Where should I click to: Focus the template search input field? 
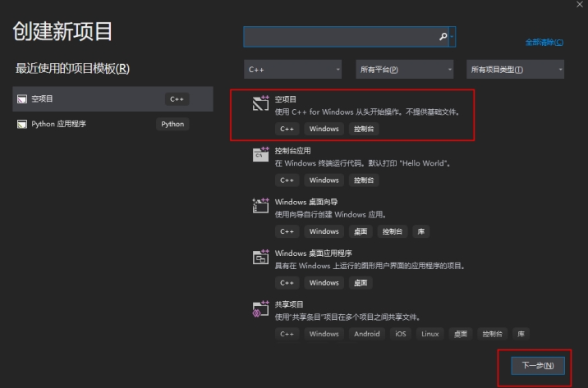click(x=341, y=37)
